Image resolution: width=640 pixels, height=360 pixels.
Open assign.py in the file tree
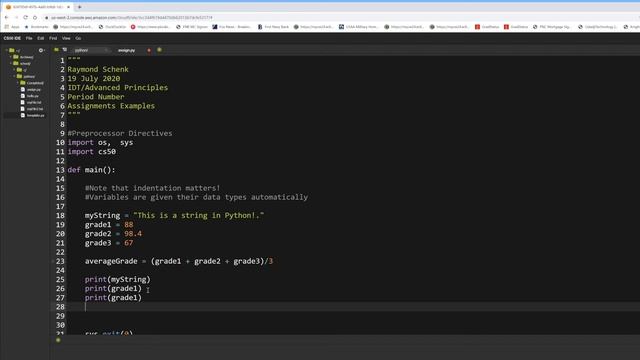31,89
